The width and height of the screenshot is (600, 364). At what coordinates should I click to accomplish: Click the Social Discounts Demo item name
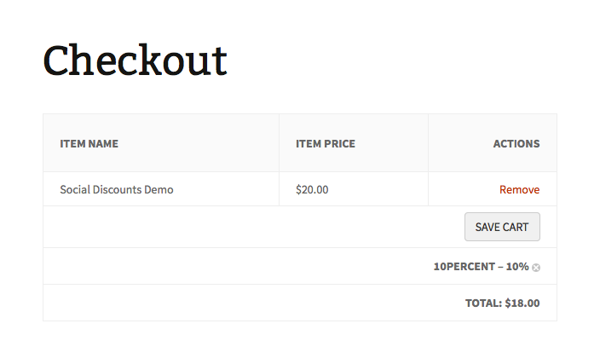(116, 189)
